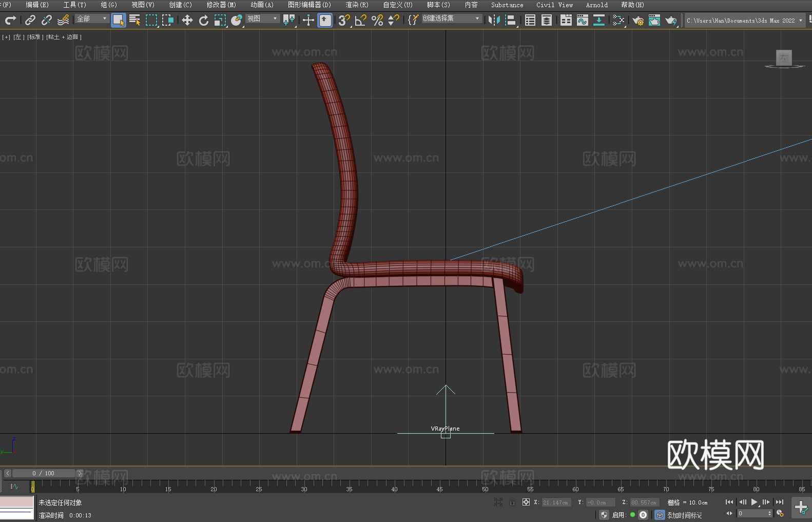
Task: Open the 渲染(R) menu
Action: pos(357,5)
